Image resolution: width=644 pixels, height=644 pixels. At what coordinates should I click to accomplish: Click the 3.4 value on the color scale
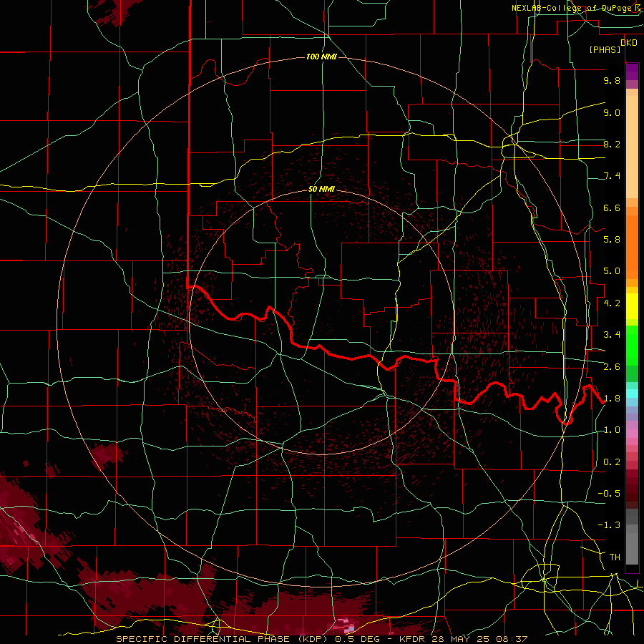(612, 335)
